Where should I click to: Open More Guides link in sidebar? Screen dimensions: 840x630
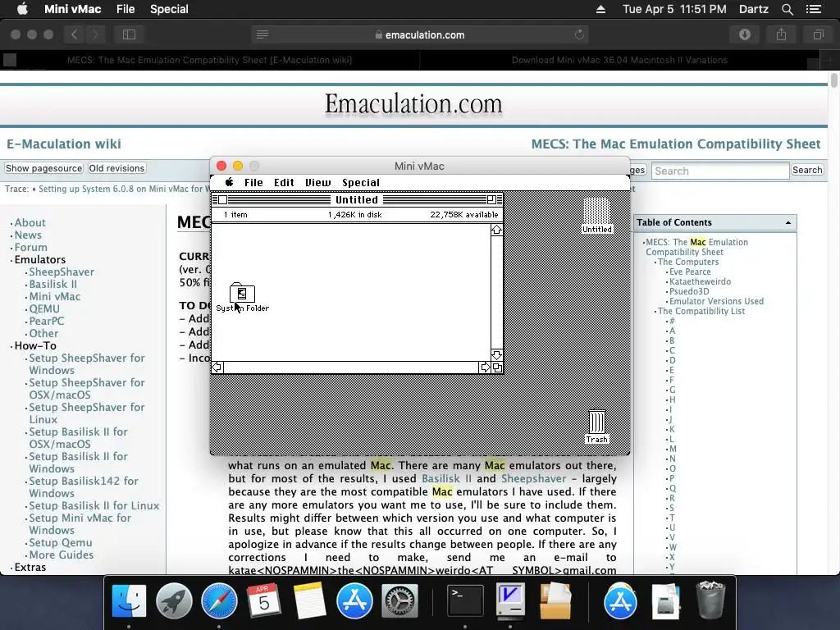coord(61,555)
